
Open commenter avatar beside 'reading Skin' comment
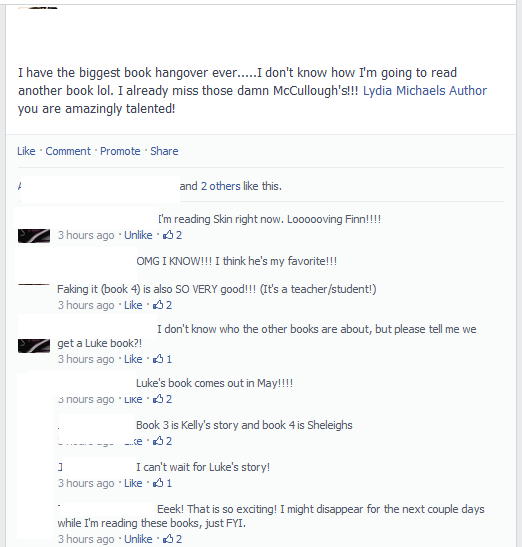(34, 235)
